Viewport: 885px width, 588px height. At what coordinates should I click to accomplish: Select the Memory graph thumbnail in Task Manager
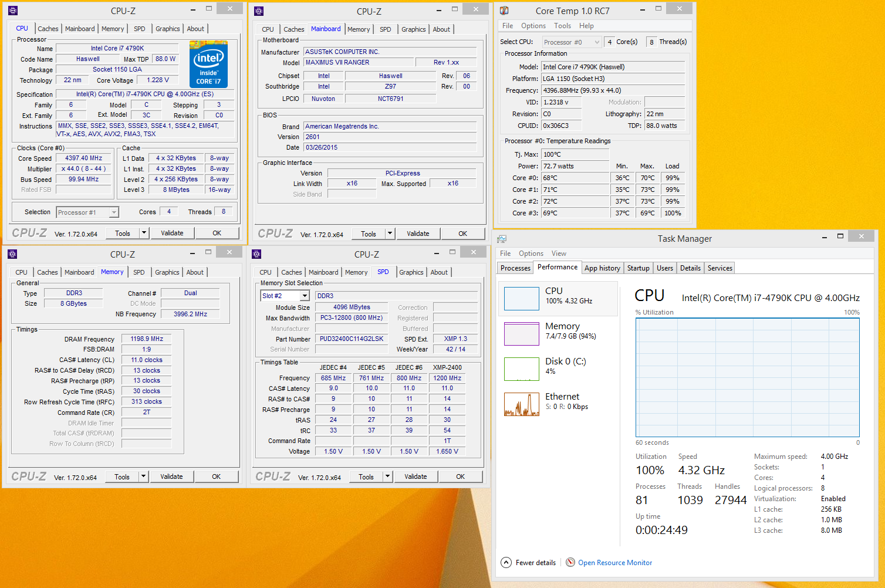click(x=522, y=334)
